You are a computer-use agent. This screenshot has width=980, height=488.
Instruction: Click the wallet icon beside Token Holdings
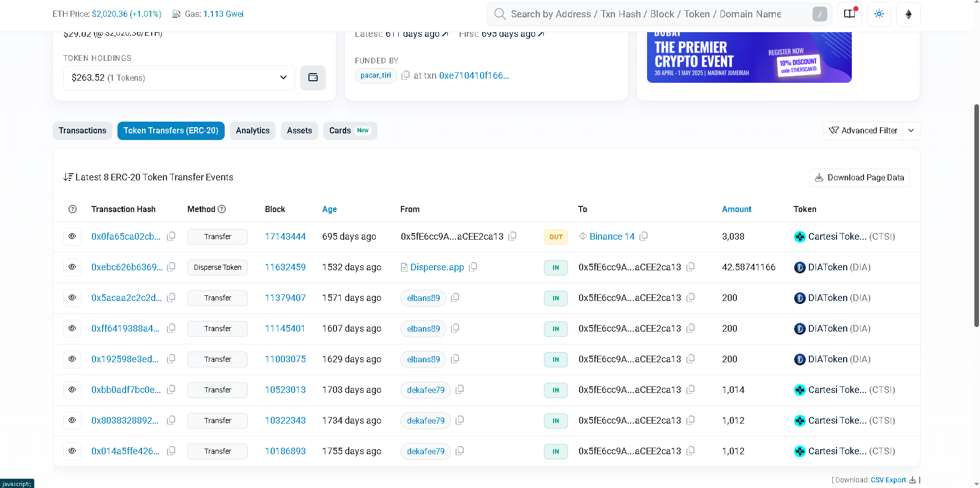(x=313, y=78)
